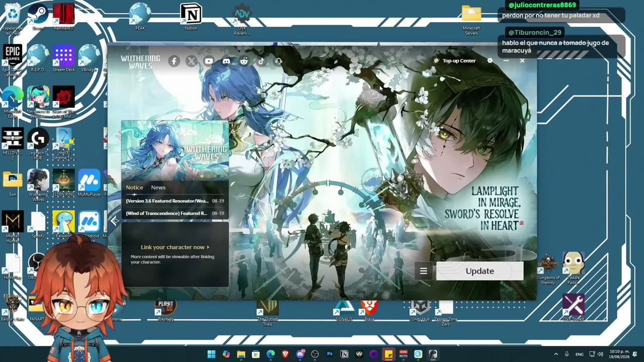
Task: Open the Facebook link in the launcher
Action: coord(174,61)
